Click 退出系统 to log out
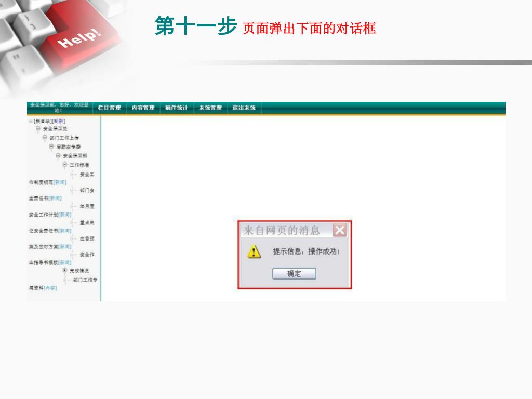532x399 pixels. coord(244,108)
